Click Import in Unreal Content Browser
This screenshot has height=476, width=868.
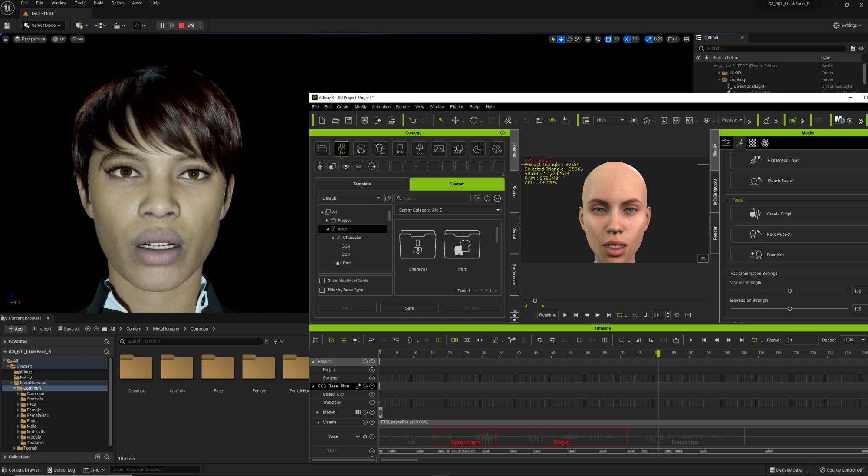[42, 329]
